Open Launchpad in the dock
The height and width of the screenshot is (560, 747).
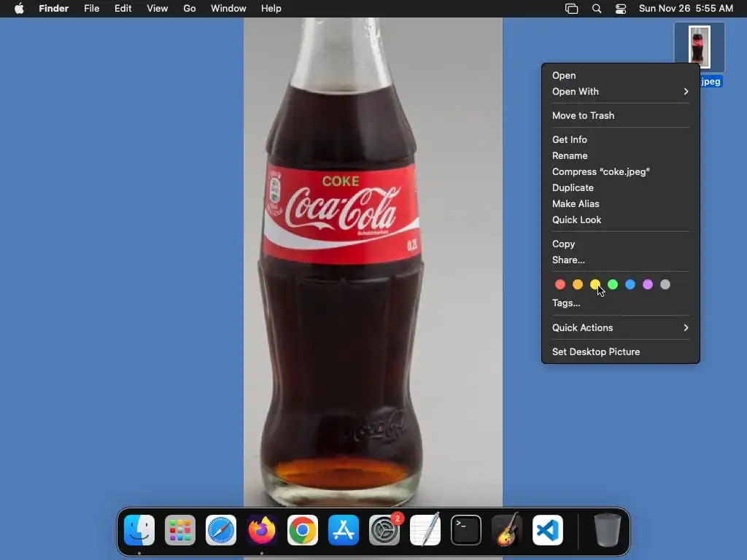[x=180, y=530]
